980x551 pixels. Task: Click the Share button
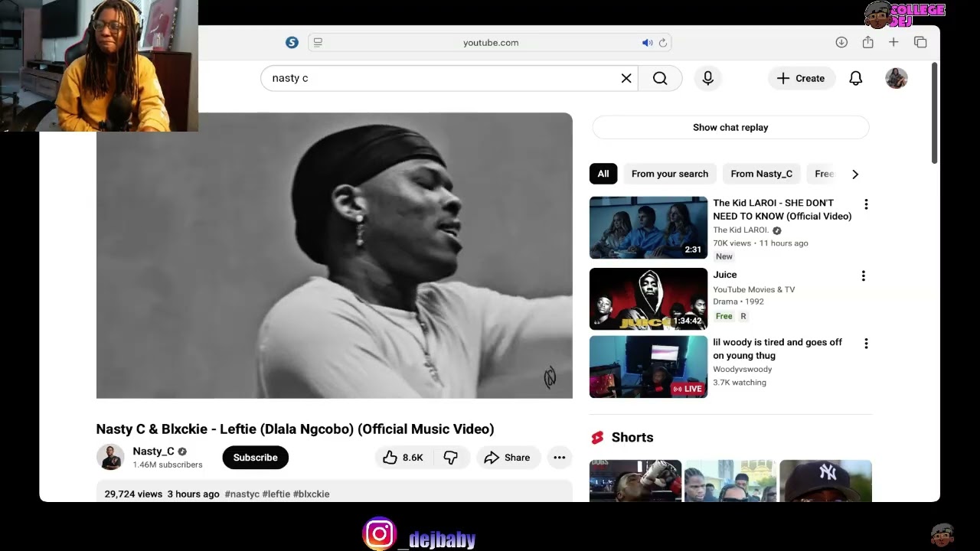(x=508, y=458)
